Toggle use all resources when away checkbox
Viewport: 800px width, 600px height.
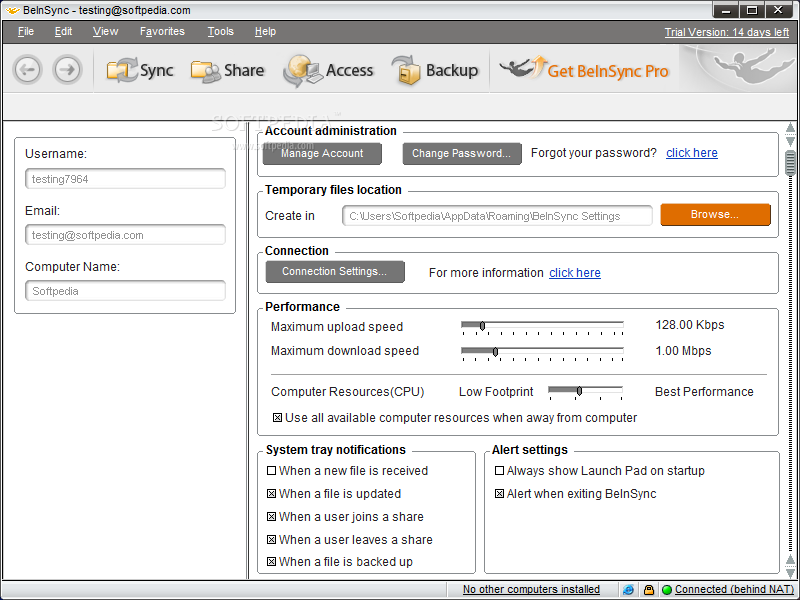click(277, 417)
